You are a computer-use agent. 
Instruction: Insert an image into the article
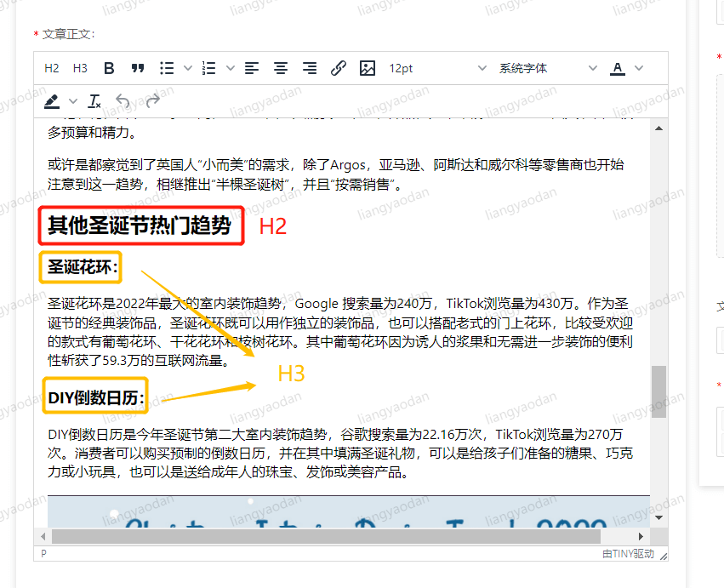(368, 68)
